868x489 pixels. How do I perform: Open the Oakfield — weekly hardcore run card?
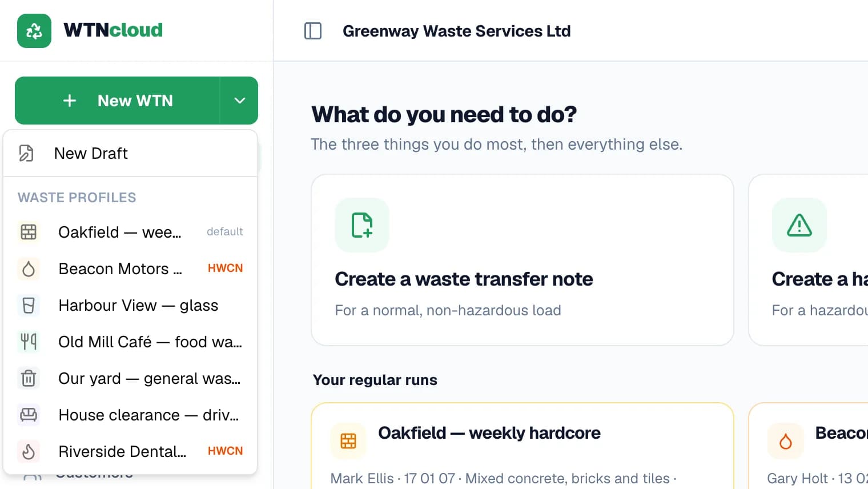click(523, 446)
